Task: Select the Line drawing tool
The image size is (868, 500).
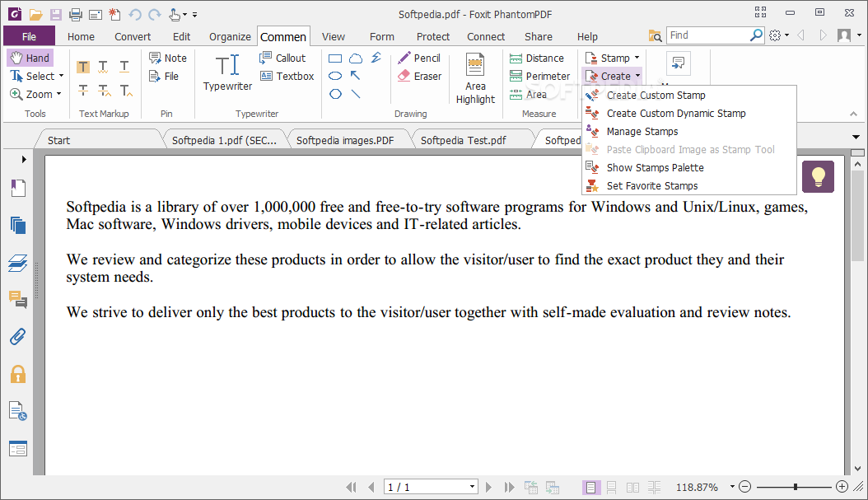Action: point(356,94)
